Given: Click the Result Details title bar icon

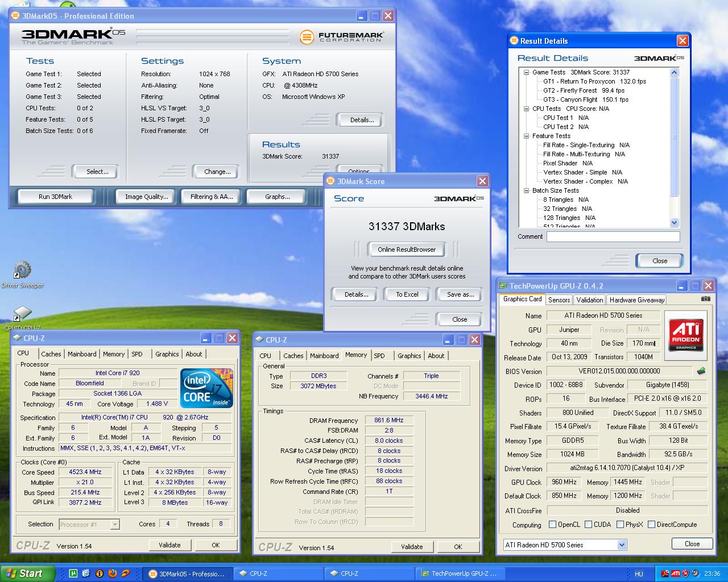Looking at the screenshot, I should click(514, 40).
